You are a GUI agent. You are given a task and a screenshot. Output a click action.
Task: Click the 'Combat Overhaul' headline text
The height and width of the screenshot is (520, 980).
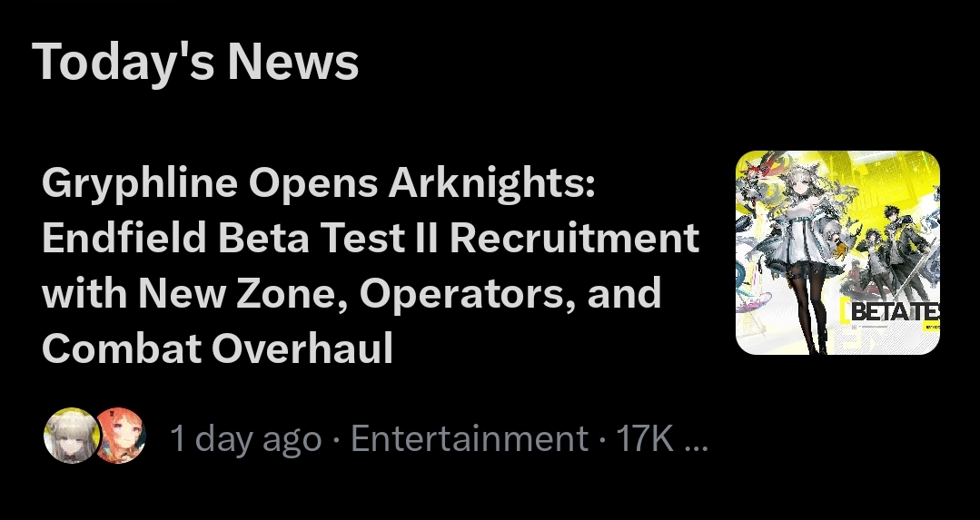(217, 348)
